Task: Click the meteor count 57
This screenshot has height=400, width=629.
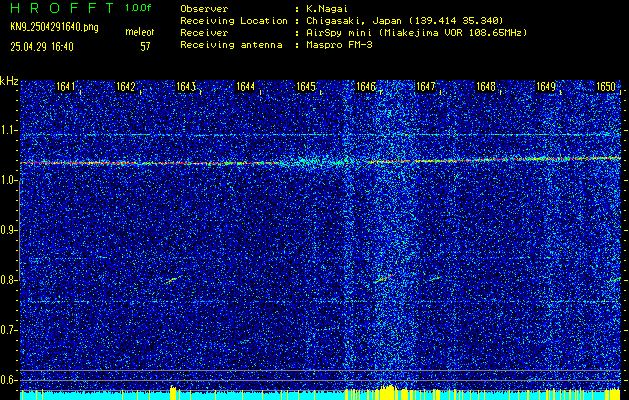Action: pyautogui.click(x=145, y=47)
